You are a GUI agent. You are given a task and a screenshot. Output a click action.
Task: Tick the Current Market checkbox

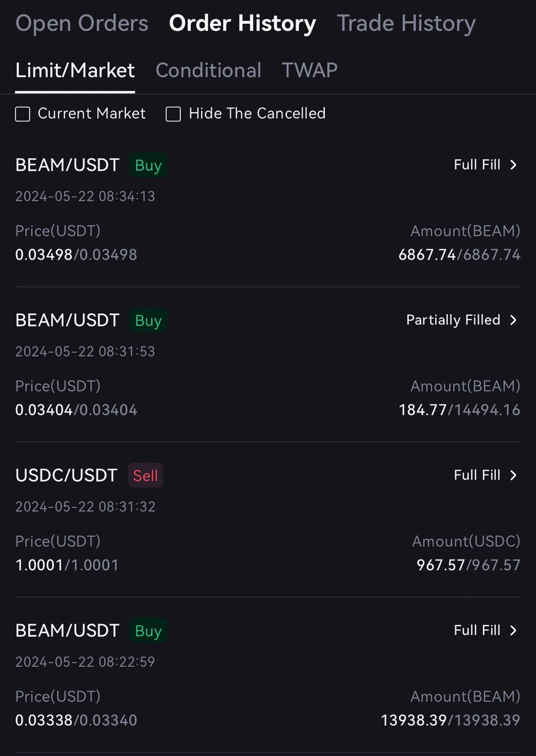pyautogui.click(x=23, y=114)
